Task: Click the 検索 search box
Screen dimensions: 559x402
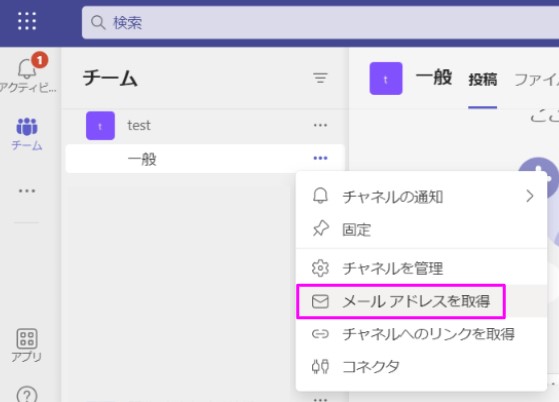Action: tap(320, 22)
